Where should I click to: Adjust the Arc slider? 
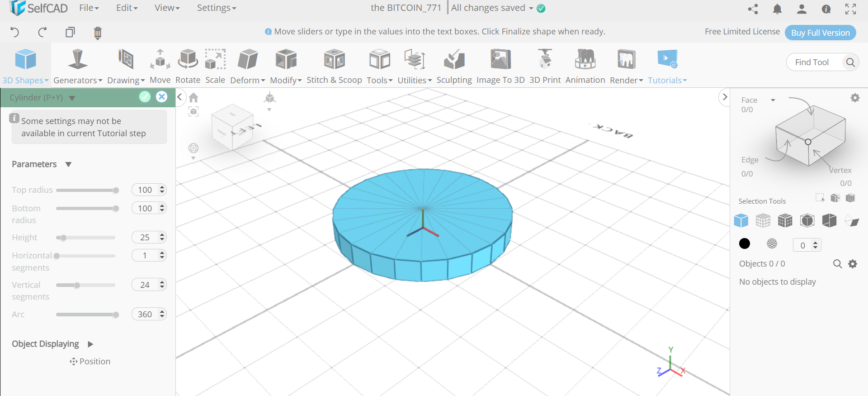point(86,315)
